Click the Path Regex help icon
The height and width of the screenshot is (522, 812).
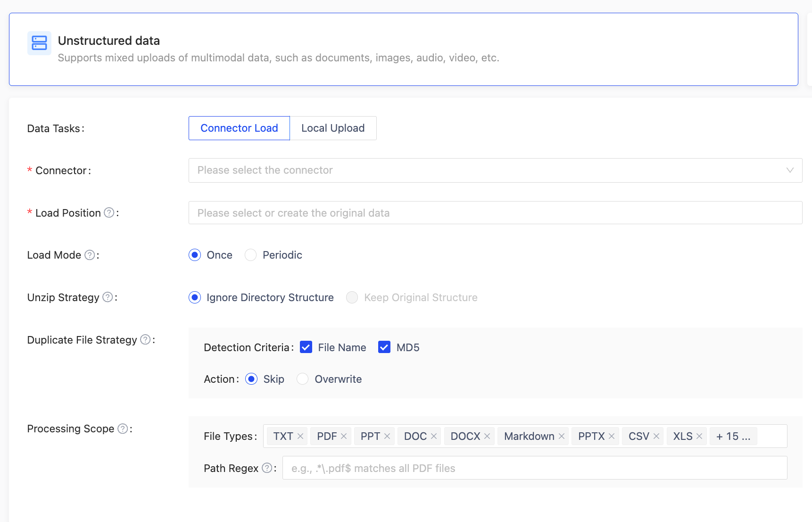click(267, 468)
